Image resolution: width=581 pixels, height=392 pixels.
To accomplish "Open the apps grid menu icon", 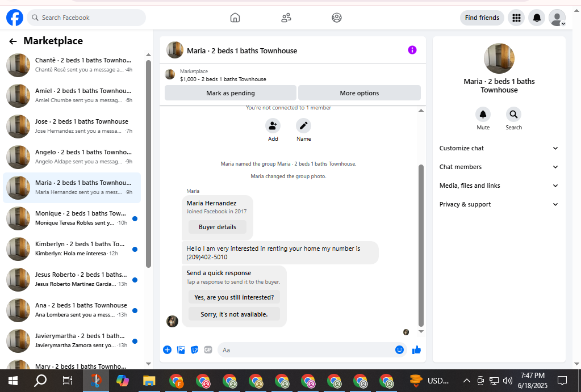I will 516,18.
